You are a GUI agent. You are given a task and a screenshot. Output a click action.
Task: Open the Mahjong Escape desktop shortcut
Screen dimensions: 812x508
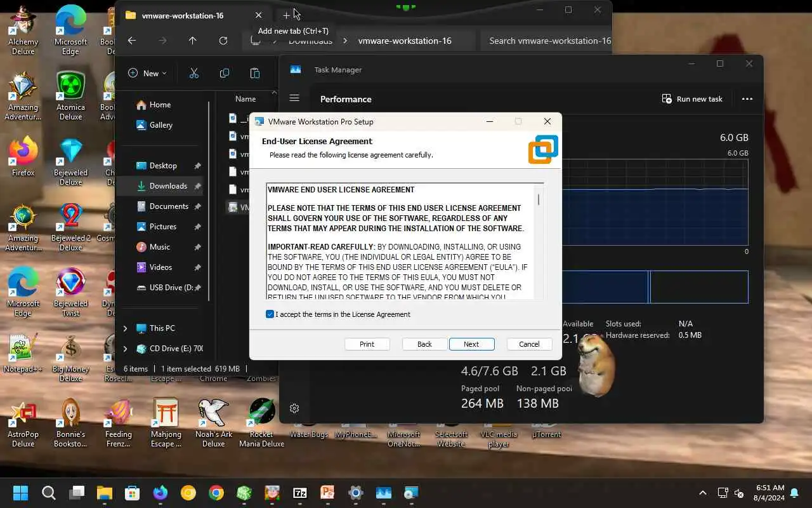tap(166, 423)
